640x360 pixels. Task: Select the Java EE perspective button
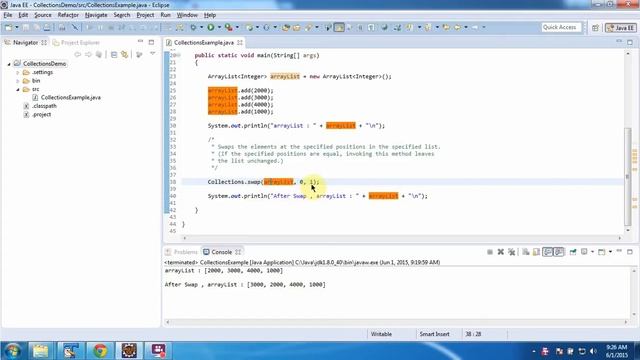(620, 28)
